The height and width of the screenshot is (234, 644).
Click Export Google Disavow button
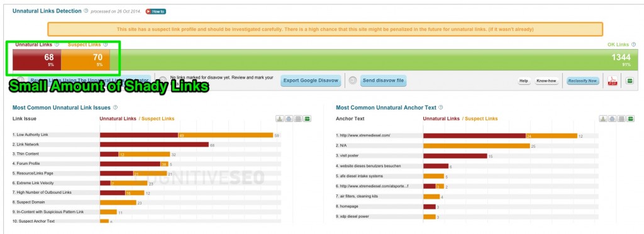pos(311,81)
